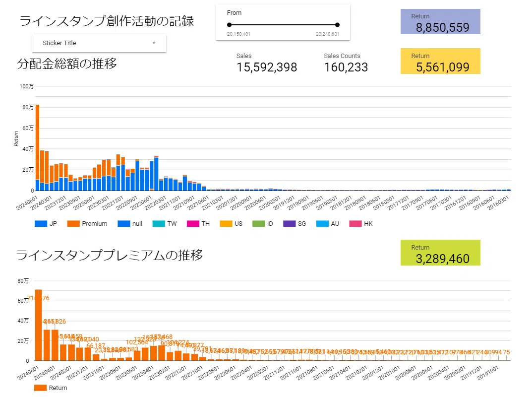Click the From range slider track
The image size is (532, 399).
click(283, 25)
